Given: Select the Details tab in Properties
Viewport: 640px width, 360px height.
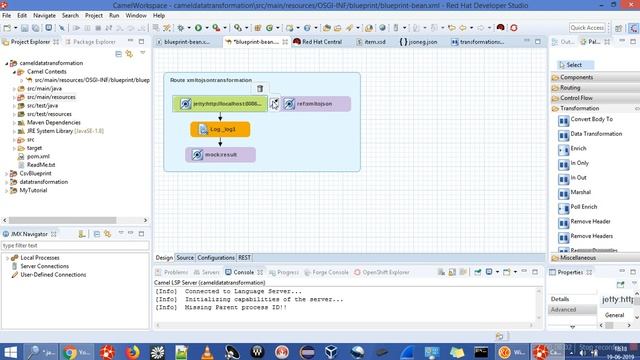Looking at the screenshot, I should coord(572,299).
